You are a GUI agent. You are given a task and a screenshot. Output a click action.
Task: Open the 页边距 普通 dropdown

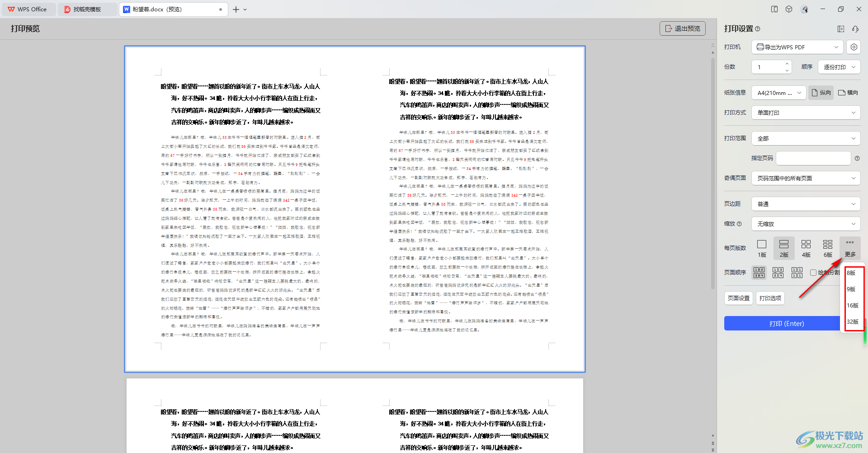[x=806, y=204]
